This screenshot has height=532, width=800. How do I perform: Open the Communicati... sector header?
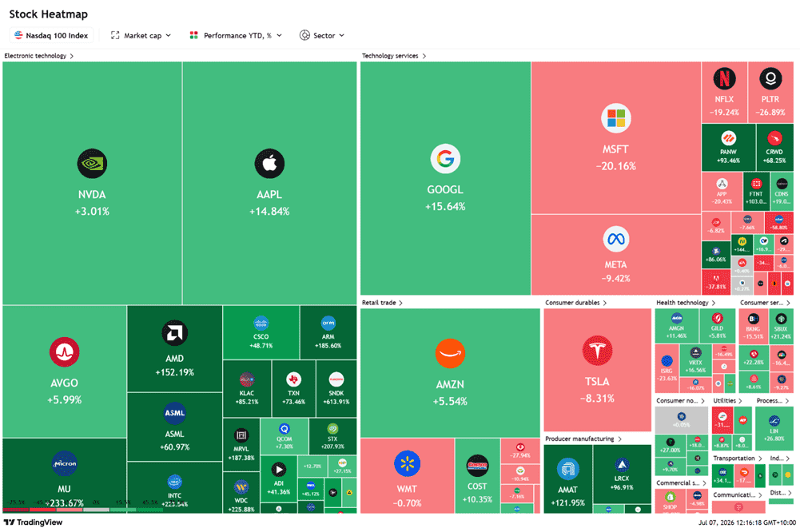[x=737, y=494]
